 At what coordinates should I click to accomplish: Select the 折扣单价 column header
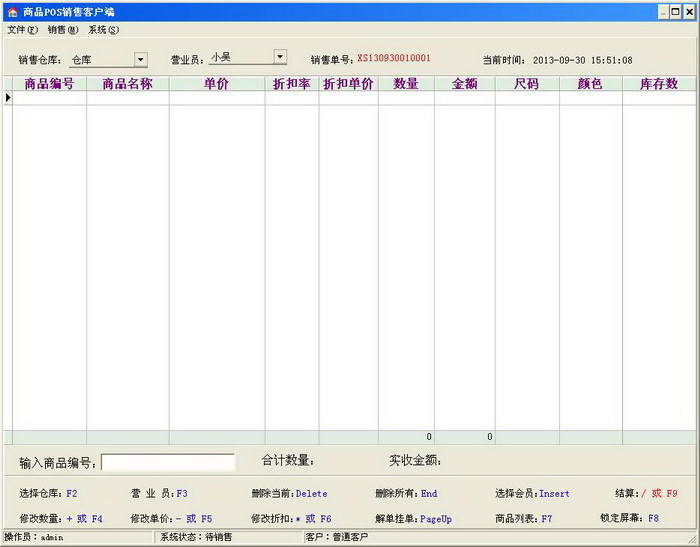(x=348, y=84)
